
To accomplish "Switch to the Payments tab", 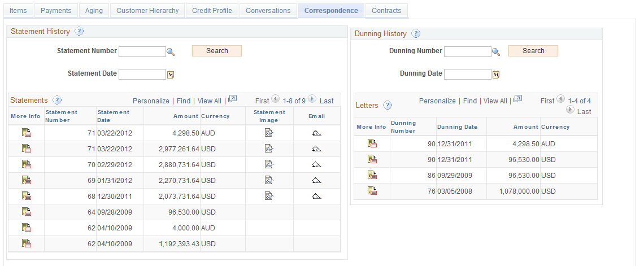I will point(56,11).
